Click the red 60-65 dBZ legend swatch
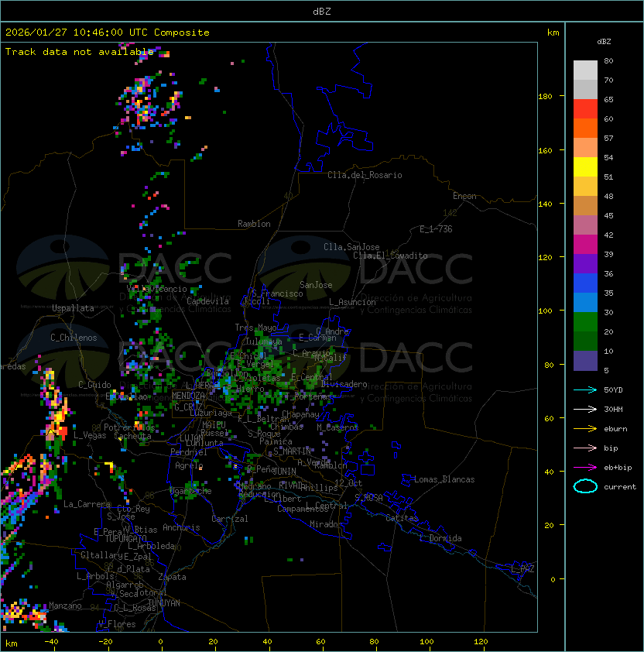The image size is (644, 652). [x=585, y=109]
